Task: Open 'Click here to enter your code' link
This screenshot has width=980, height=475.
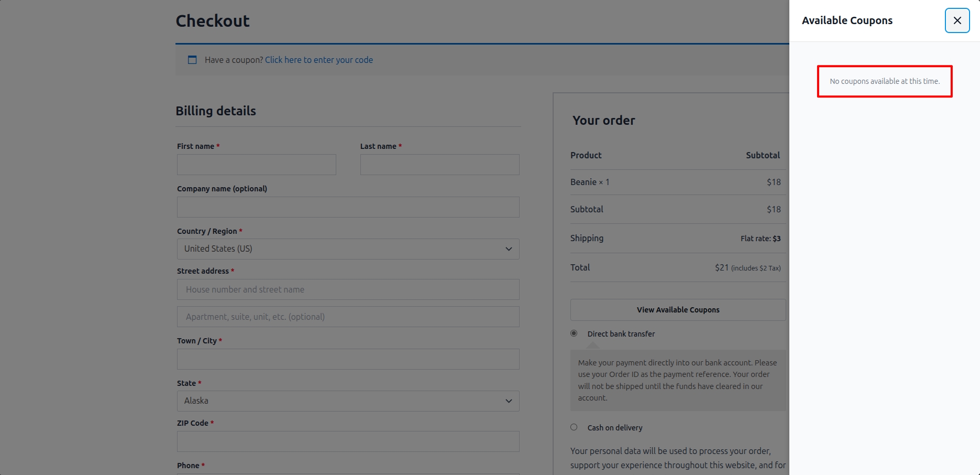Action: pos(318,60)
